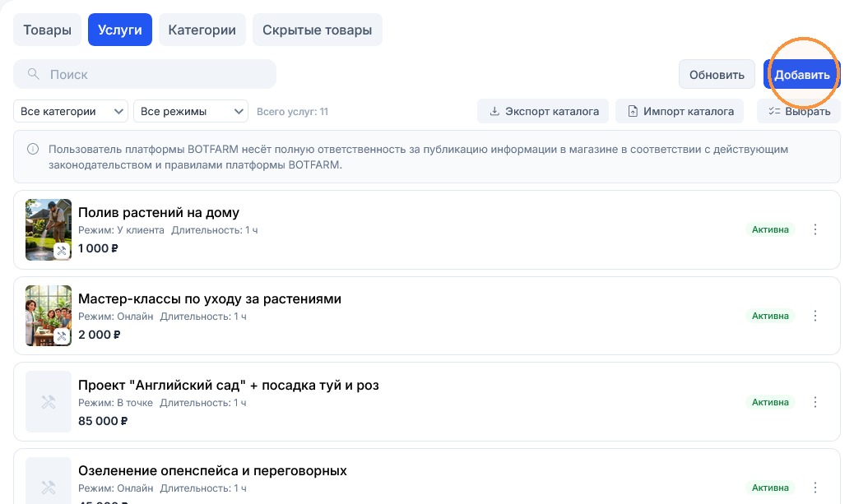Expand the Все категории dropdown
Image resolution: width=854 pixels, height=504 pixels.
pos(71,111)
